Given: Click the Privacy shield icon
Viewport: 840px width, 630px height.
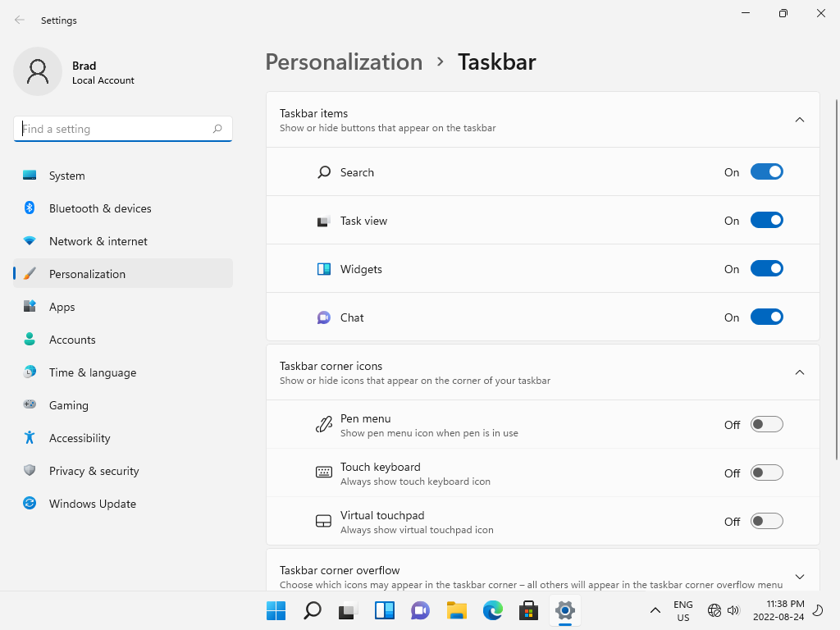Looking at the screenshot, I should pyautogui.click(x=30, y=470).
